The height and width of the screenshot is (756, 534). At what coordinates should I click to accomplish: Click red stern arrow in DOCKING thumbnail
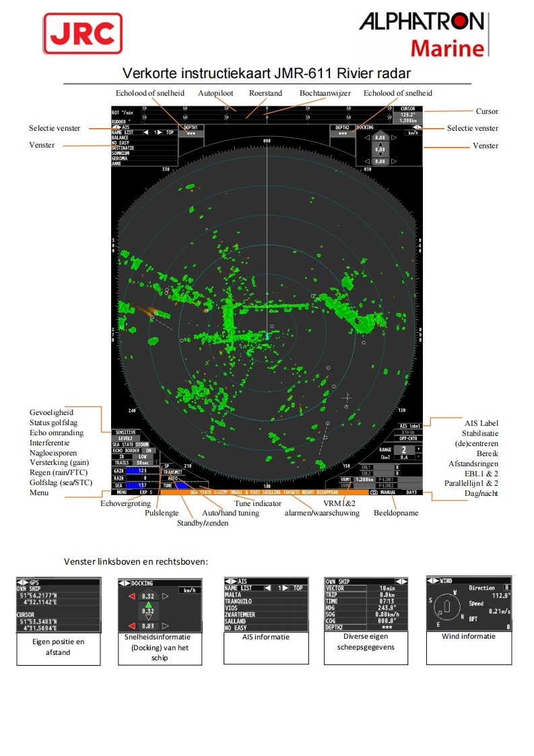click(x=132, y=626)
